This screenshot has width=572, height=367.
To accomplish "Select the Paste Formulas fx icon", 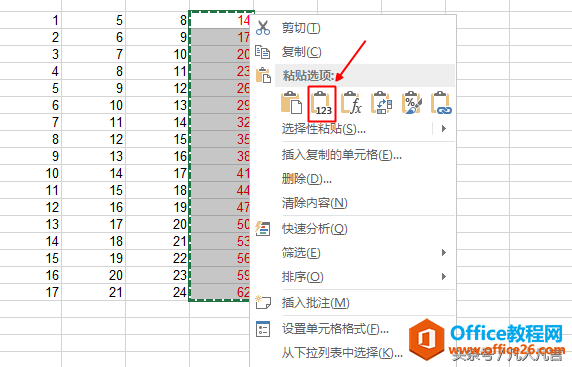I will pos(351,103).
